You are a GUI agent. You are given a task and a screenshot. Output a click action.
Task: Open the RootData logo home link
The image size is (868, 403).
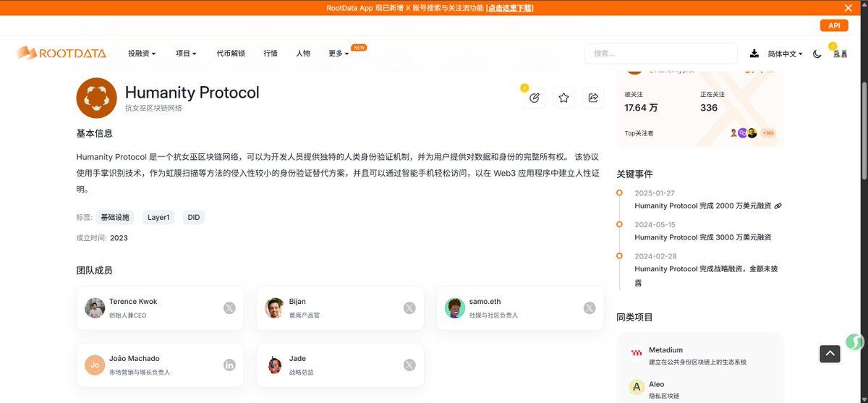(61, 53)
